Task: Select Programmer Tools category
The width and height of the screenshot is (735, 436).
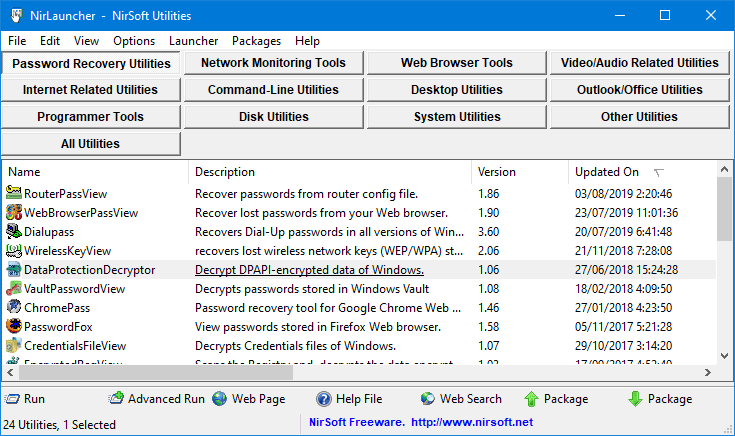Action: 91,117
